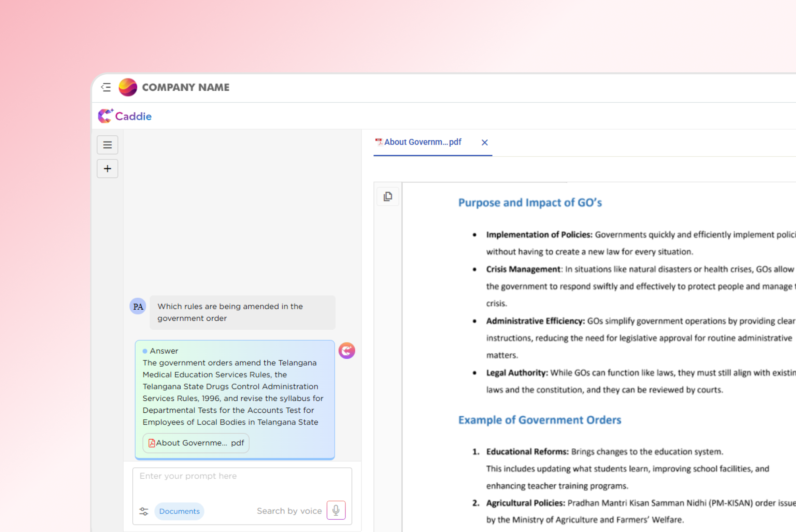This screenshot has height=532, width=796.
Task: Click the Caddie logo
Action: point(125,116)
